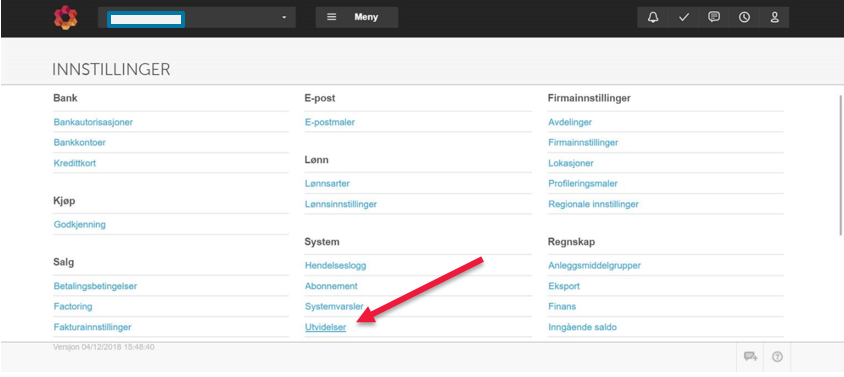
Task: Open the Utvidelser link
Action: [325, 327]
